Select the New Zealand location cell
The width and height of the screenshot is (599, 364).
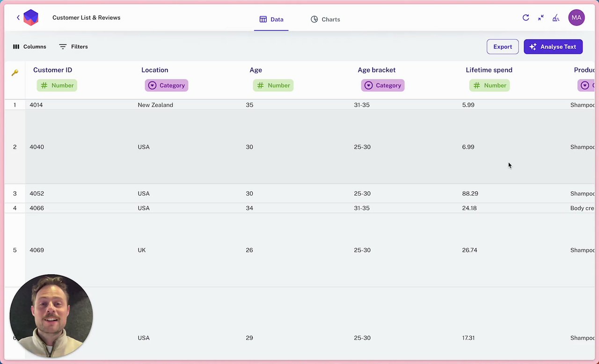tap(155, 105)
